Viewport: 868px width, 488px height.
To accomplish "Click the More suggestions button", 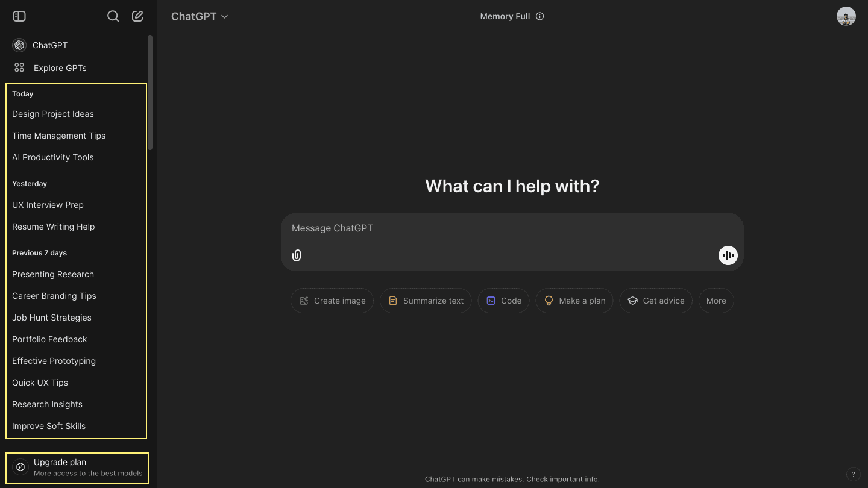I will [716, 301].
